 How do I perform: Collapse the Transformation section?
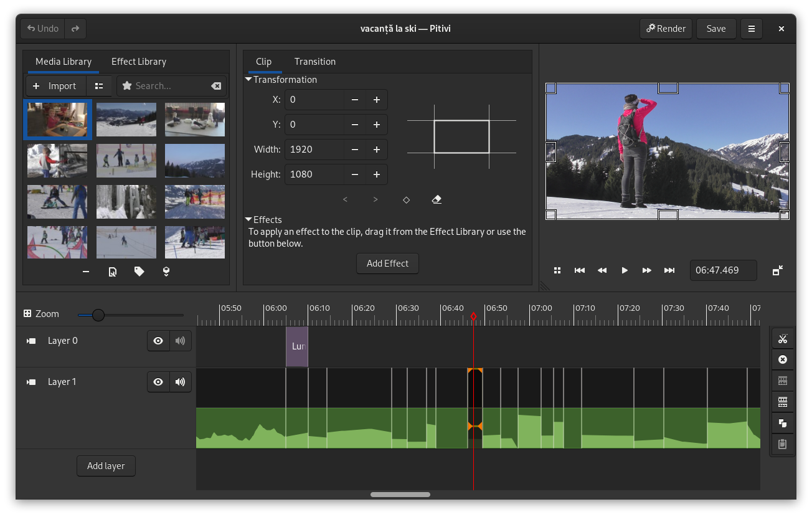pos(248,79)
